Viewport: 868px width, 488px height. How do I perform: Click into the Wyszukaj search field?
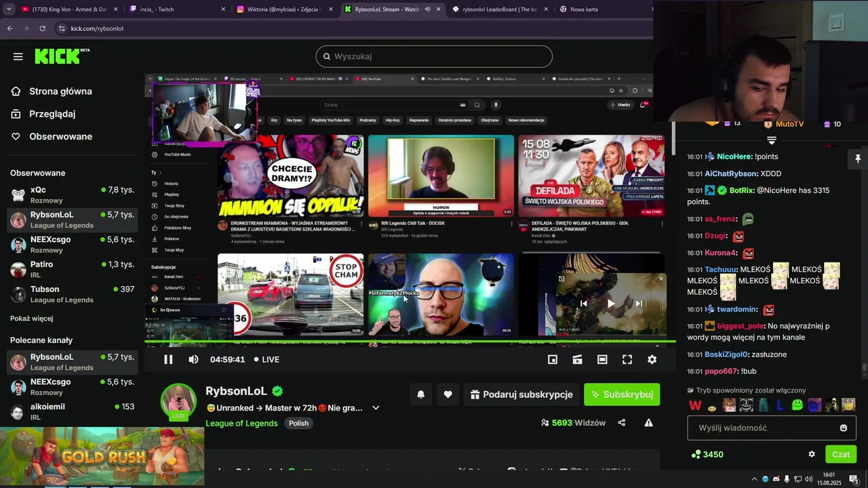tap(434, 56)
